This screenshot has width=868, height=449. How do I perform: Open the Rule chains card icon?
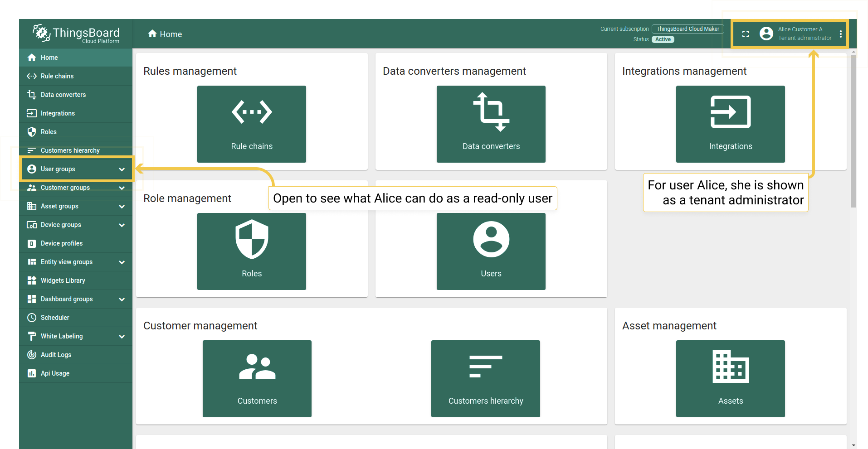pos(252,112)
